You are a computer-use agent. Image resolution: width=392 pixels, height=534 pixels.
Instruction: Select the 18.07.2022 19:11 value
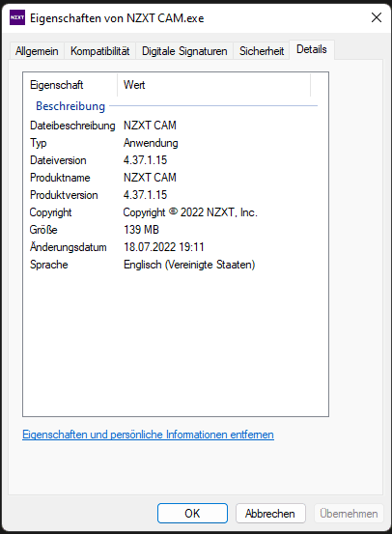(x=164, y=247)
